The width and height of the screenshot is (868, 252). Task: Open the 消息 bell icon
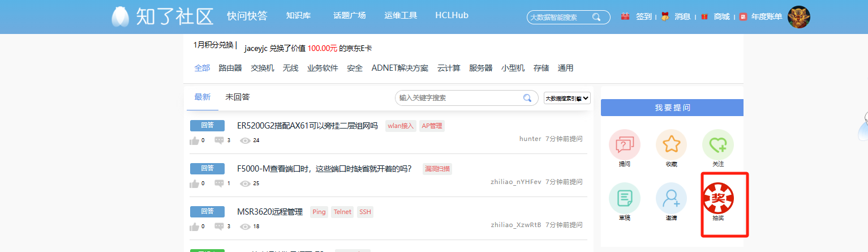[665, 16]
